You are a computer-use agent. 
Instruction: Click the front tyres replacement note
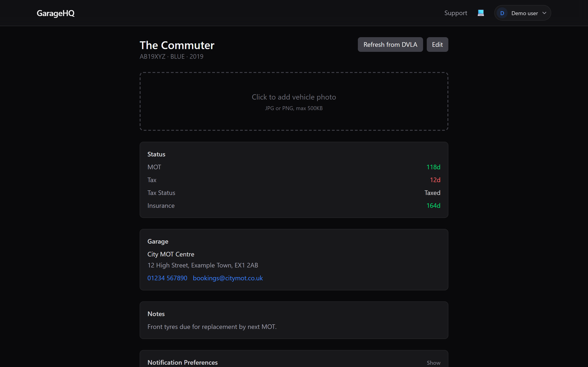pos(212,327)
